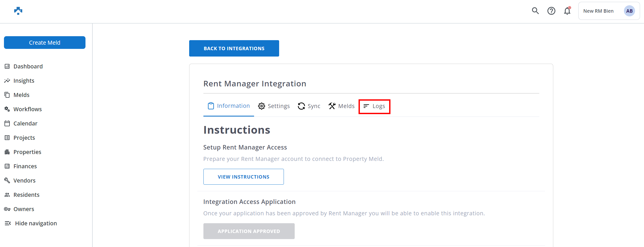Switch to the Sync tab
The width and height of the screenshot is (644, 247).
coord(309,106)
